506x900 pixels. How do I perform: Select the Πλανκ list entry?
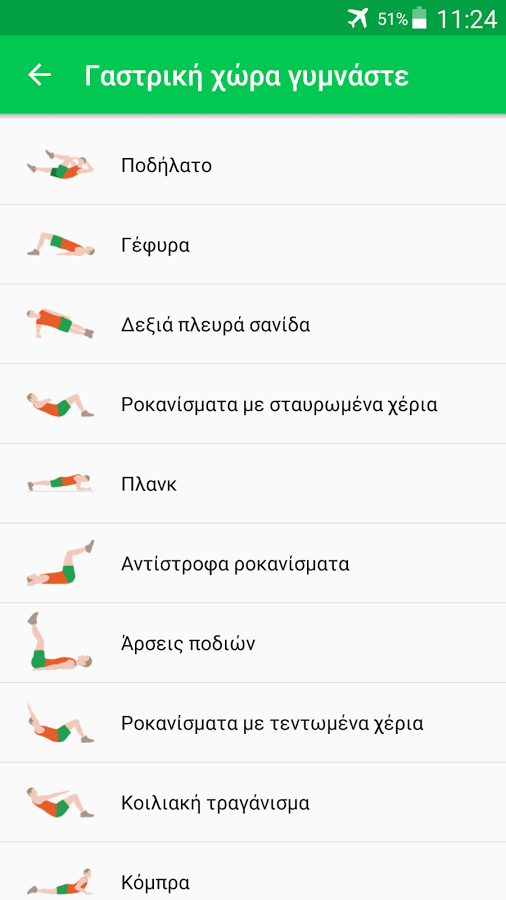tap(253, 484)
